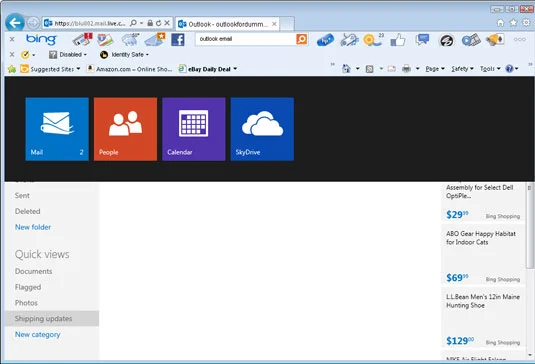Image resolution: width=535 pixels, height=364 pixels.
Task: Open the Deleted folder
Action: (28, 211)
